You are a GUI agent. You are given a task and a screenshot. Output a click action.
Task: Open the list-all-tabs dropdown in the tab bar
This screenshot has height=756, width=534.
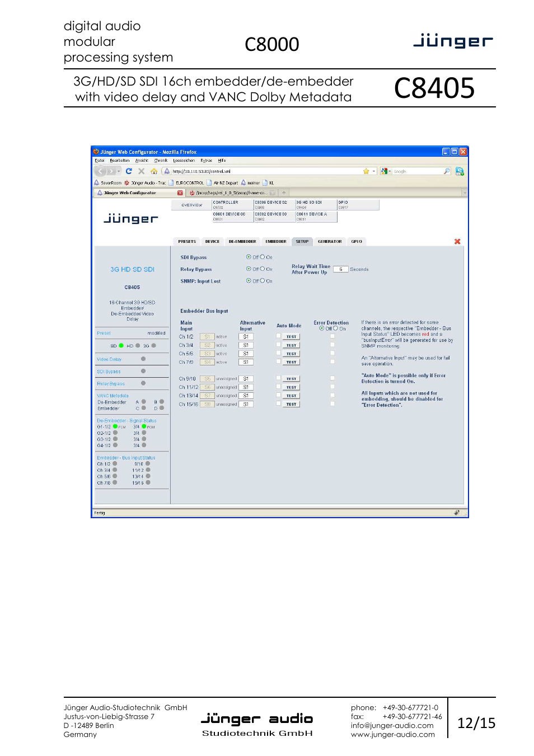(x=465, y=192)
